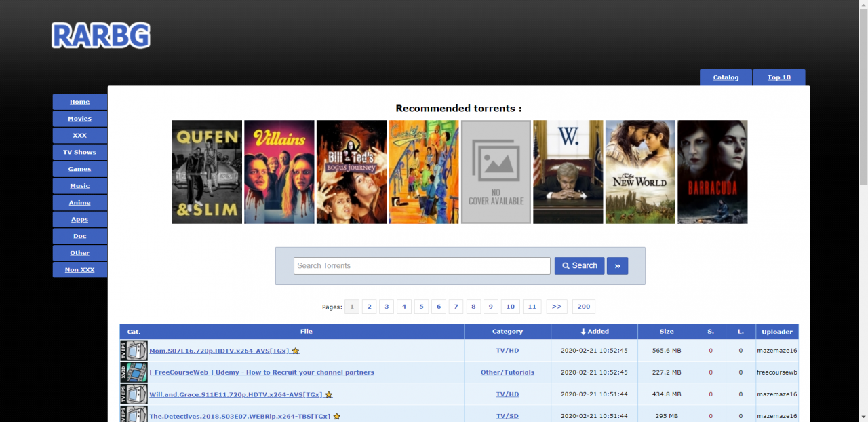Open Will.and.Grace.S11E11 torrent link
868x422 pixels.
(x=236, y=394)
